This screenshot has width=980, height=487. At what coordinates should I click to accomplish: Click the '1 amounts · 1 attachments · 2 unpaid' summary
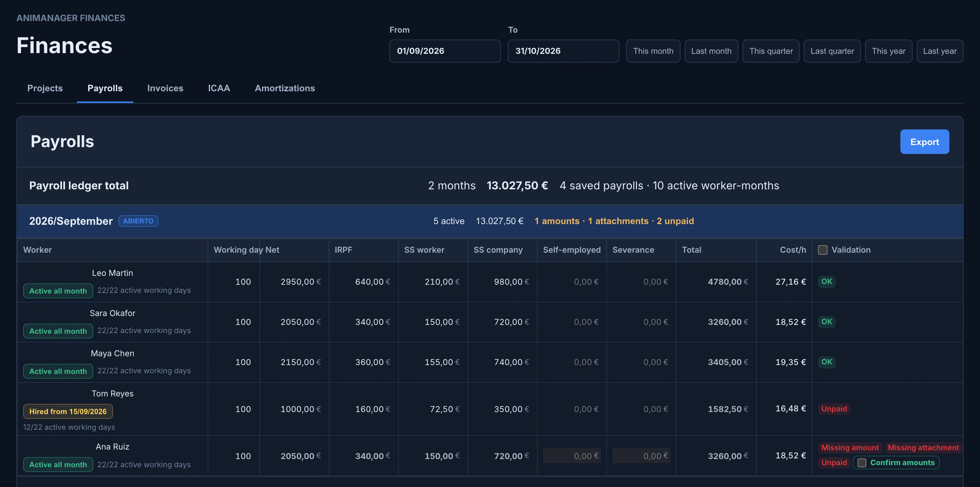click(614, 221)
